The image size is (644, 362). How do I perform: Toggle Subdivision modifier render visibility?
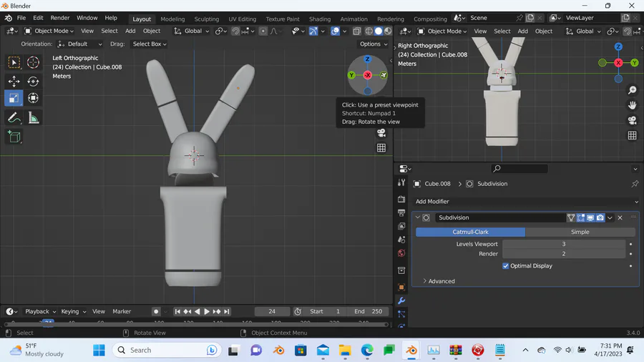600,217
